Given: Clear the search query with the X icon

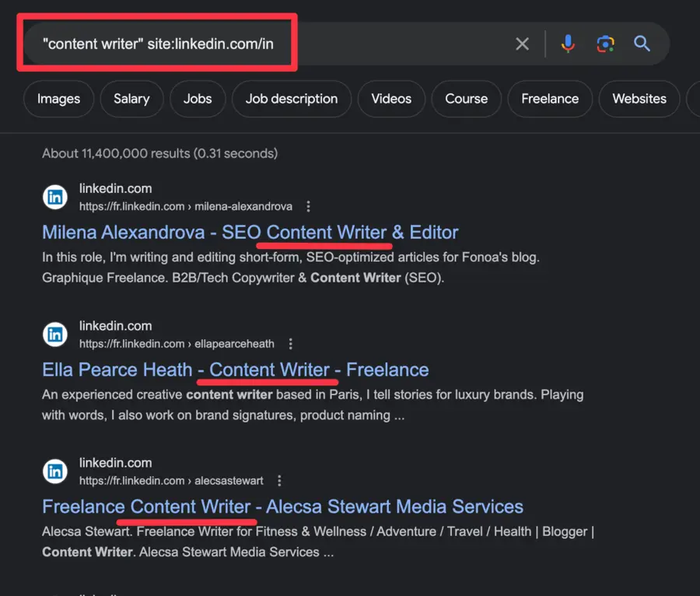Looking at the screenshot, I should (x=522, y=44).
